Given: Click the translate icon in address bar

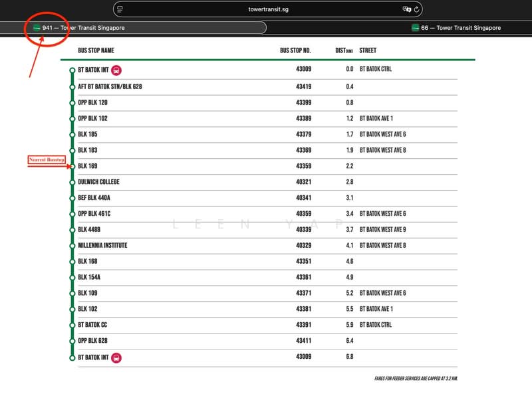Looking at the screenshot, I should tap(406, 9).
